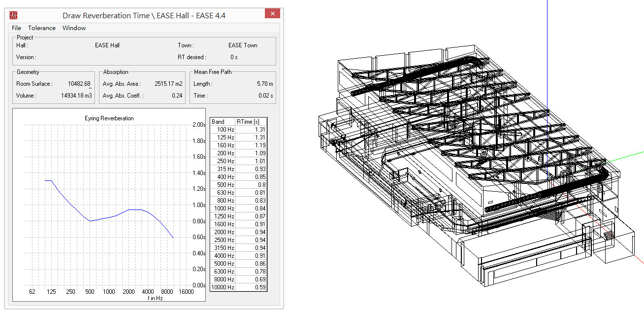Select the 10000 Hz band row

pyautogui.click(x=238, y=287)
